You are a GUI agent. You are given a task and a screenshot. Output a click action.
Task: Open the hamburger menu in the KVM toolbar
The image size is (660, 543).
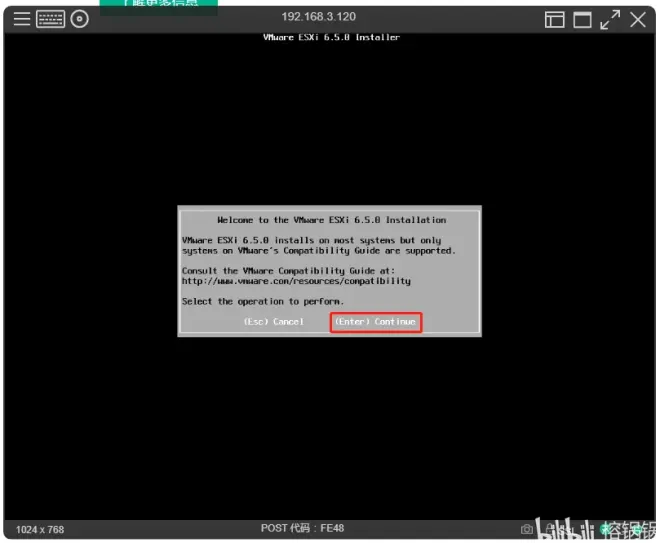(x=22, y=19)
